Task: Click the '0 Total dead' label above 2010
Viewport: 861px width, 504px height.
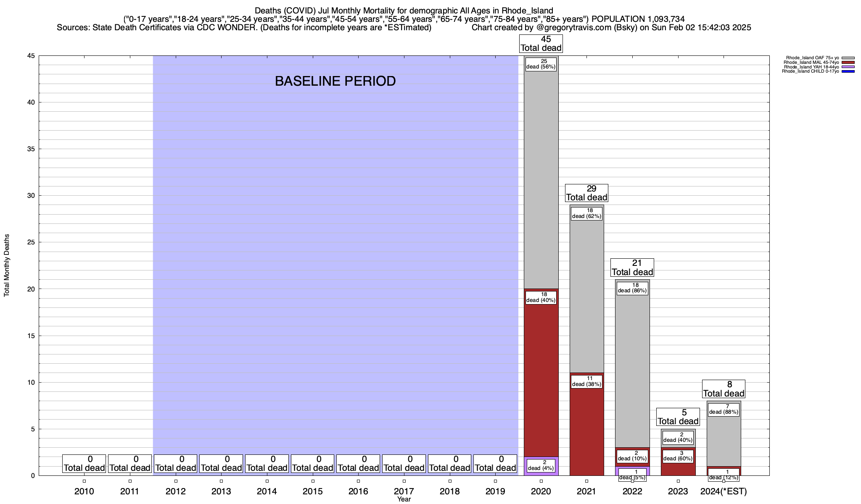Action: [x=84, y=464]
